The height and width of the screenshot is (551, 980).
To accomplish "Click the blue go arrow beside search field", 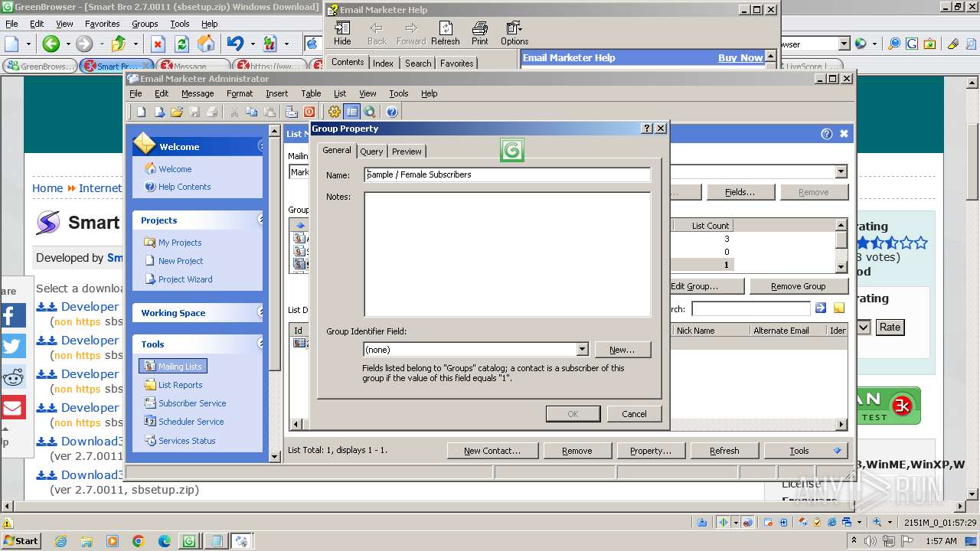I will (x=821, y=308).
